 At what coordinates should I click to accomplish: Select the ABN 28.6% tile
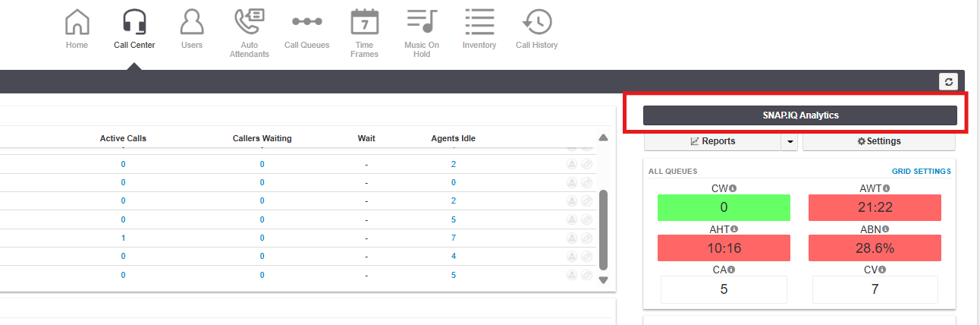click(875, 248)
